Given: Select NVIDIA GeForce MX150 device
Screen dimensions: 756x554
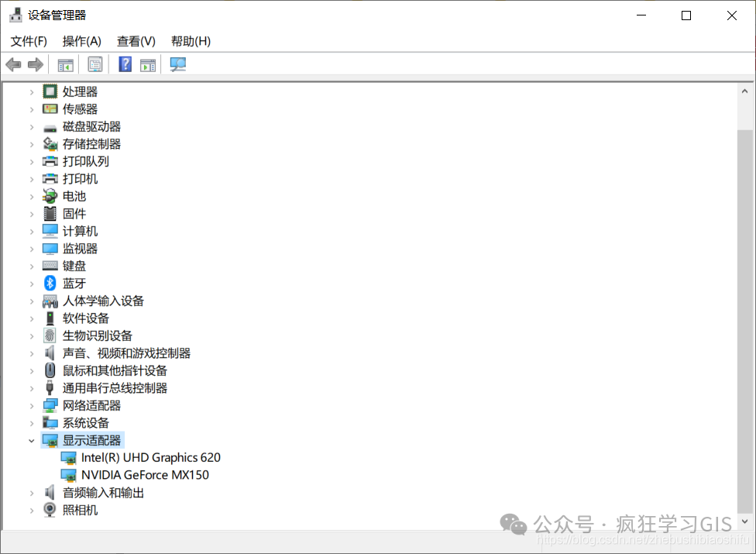Looking at the screenshot, I should coord(145,475).
